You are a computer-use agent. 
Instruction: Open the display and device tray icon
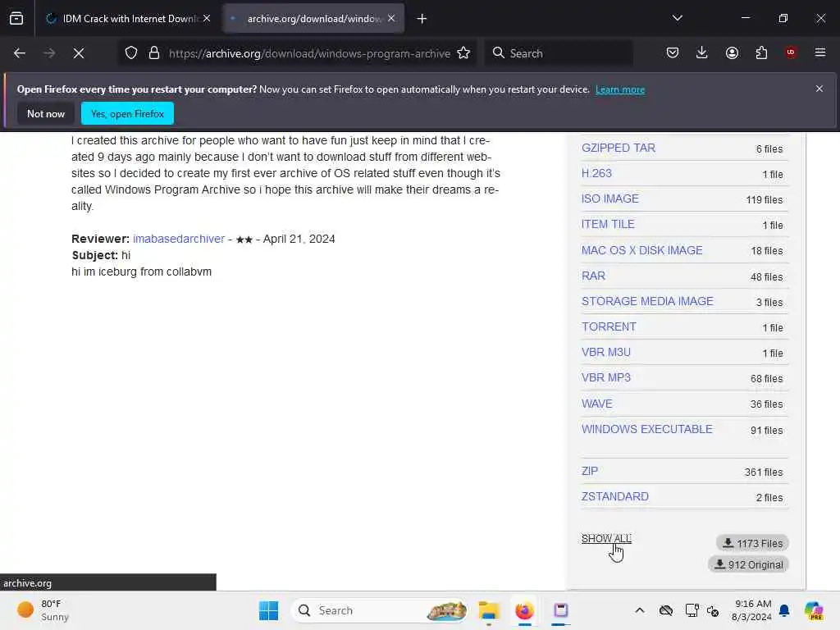pyautogui.click(x=692, y=610)
